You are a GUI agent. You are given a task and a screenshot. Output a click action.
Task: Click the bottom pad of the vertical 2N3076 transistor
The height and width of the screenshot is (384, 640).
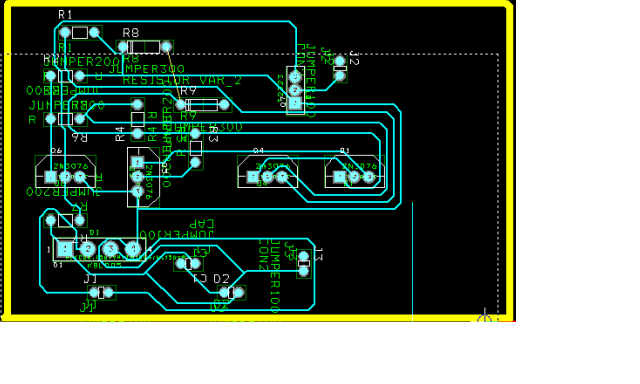tap(138, 191)
